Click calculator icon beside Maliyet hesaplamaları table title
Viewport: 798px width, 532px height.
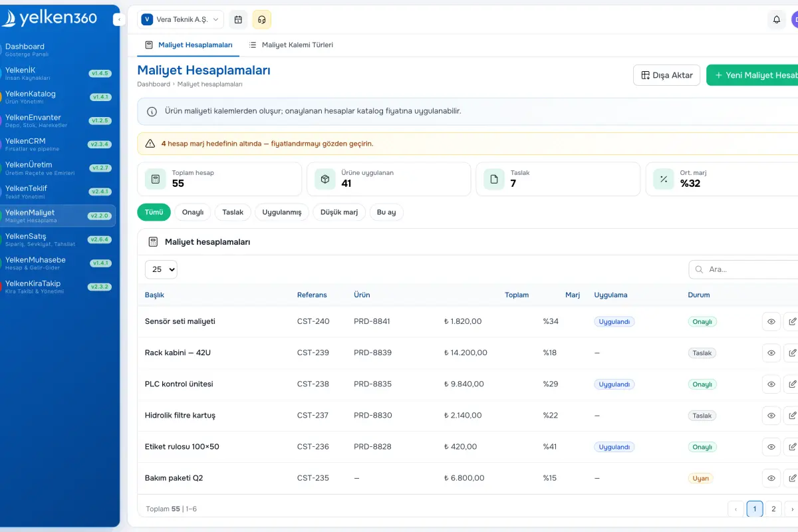[x=153, y=242]
